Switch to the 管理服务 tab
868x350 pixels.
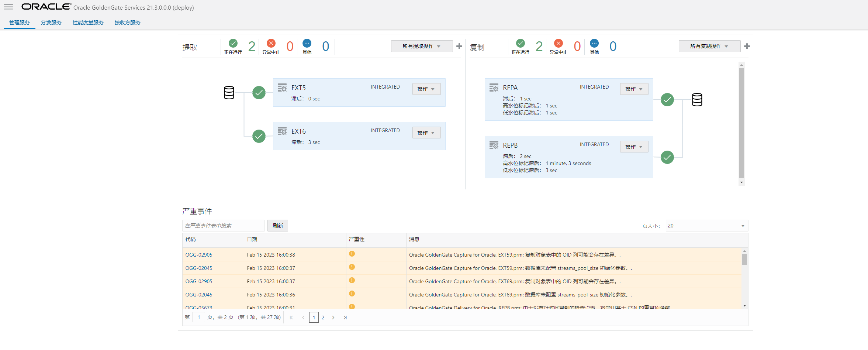(x=20, y=23)
